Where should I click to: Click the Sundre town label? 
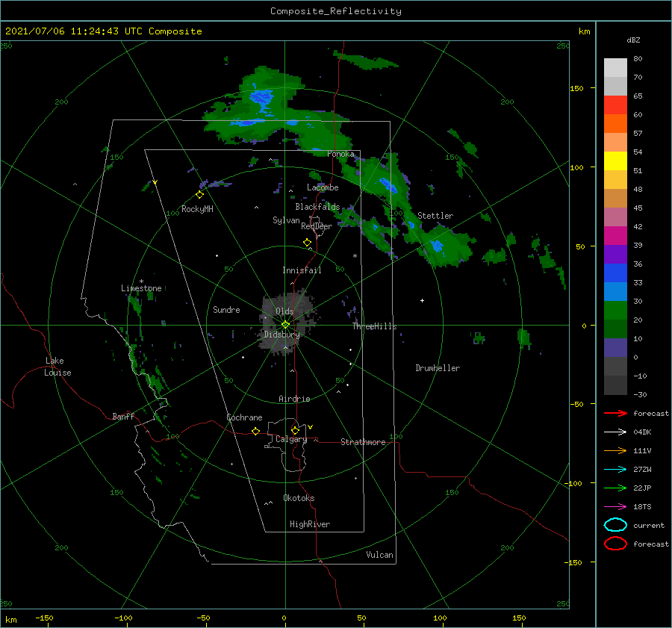(226, 309)
